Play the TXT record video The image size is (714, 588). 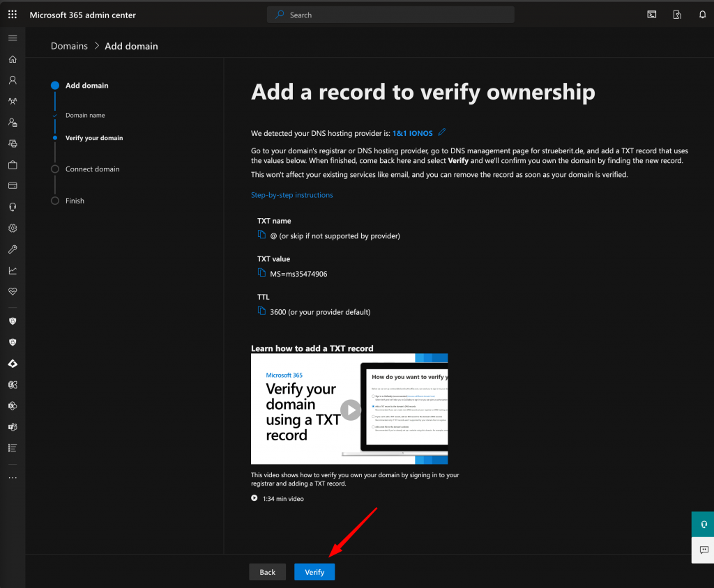(x=350, y=410)
